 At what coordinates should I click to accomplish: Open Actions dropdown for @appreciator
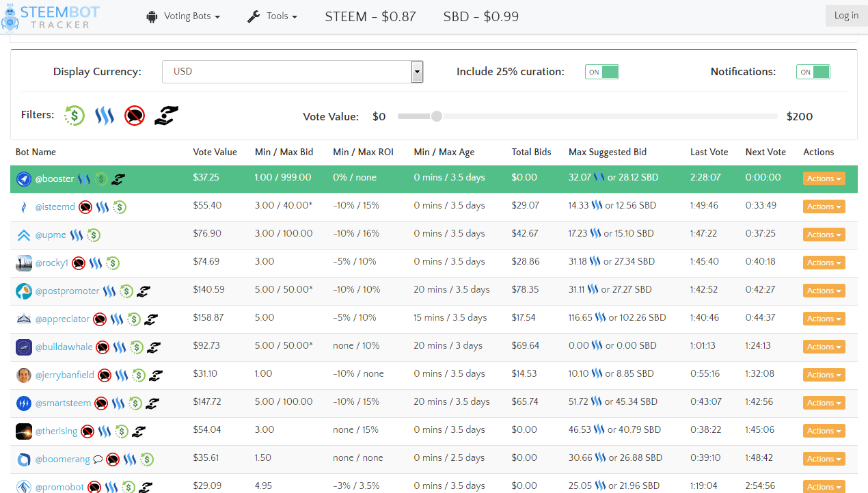(824, 319)
